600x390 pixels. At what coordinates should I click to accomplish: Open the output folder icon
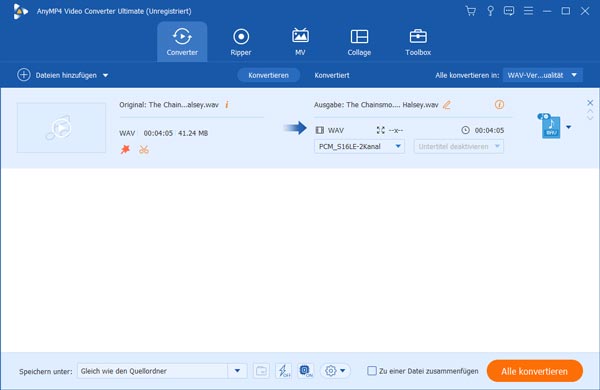click(x=261, y=370)
